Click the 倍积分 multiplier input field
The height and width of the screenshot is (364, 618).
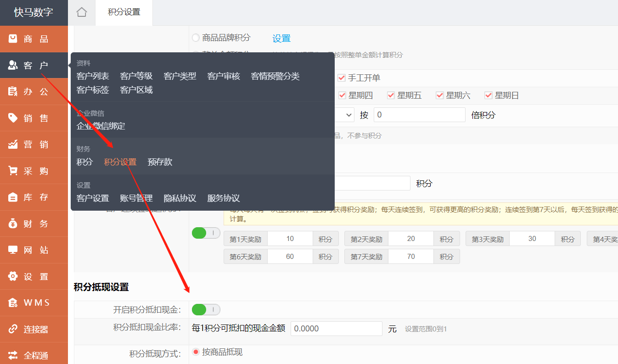[x=420, y=115]
